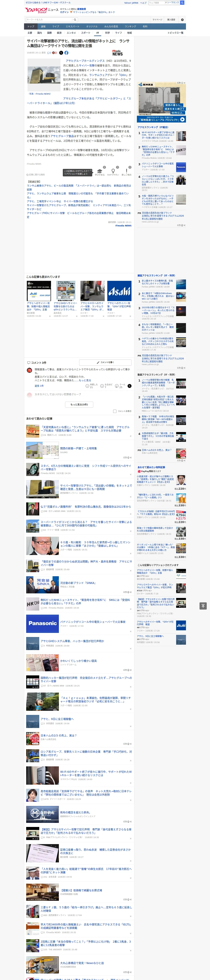
Task: React with 学びがある graduation cap icon
Action: (99, 171)
